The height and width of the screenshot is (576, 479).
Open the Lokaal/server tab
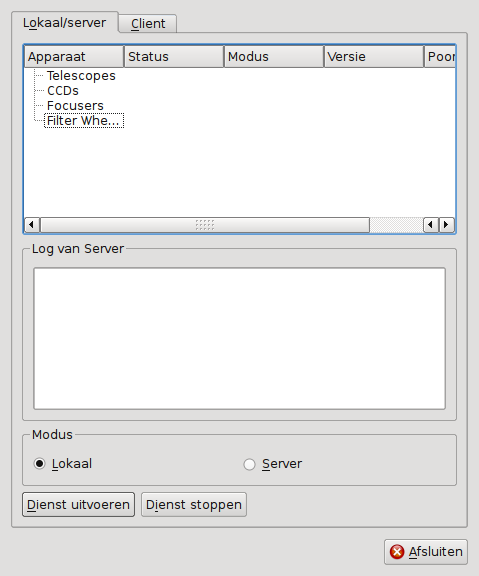[x=65, y=22]
